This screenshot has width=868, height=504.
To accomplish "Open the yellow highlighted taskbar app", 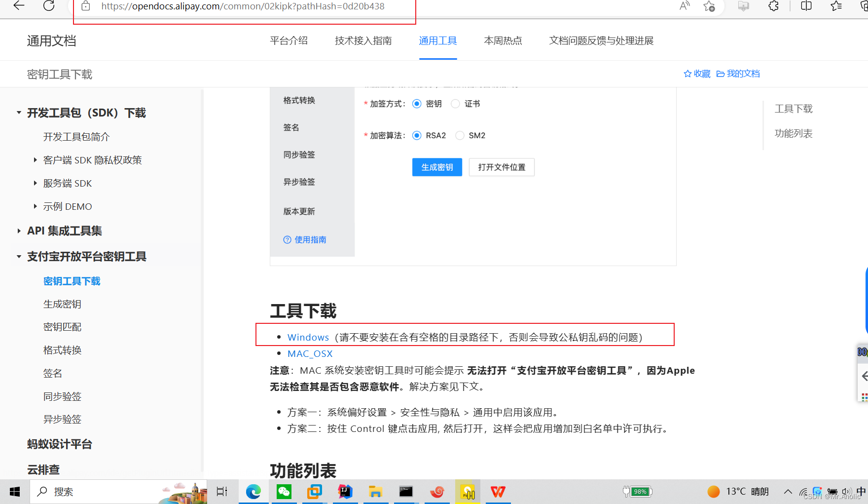I will (468, 492).
